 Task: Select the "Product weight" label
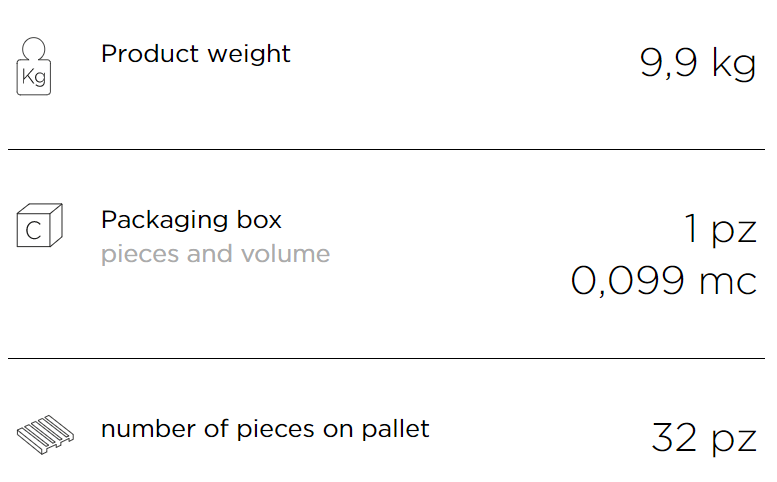coord(196,54)
